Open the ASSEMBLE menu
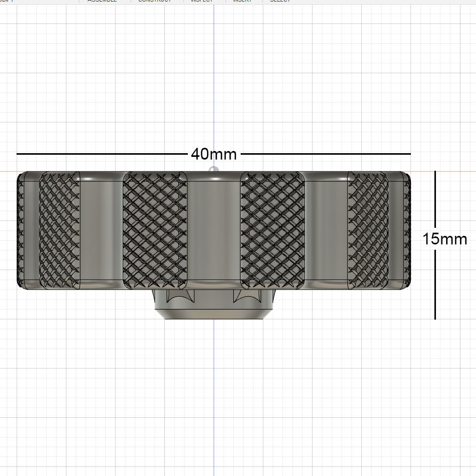The width and height of the screenshot is (476, 476). coord(102,1)
